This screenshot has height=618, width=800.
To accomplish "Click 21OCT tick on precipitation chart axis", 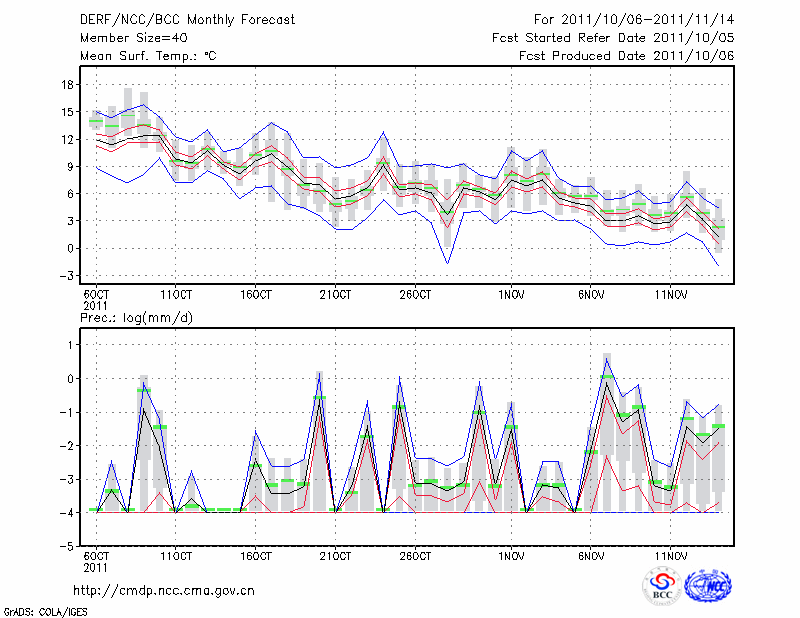I will 335,555.
